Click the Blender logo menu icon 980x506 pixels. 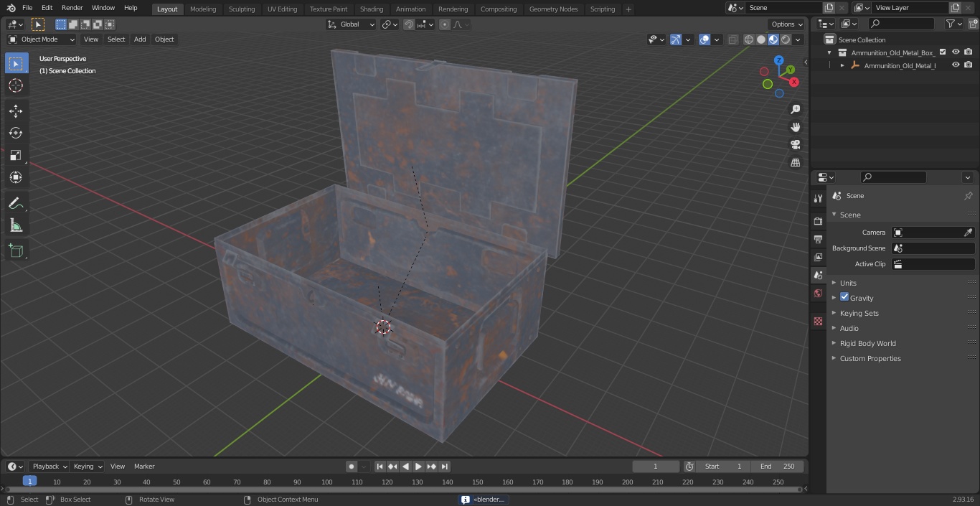[x=11, y=8]
